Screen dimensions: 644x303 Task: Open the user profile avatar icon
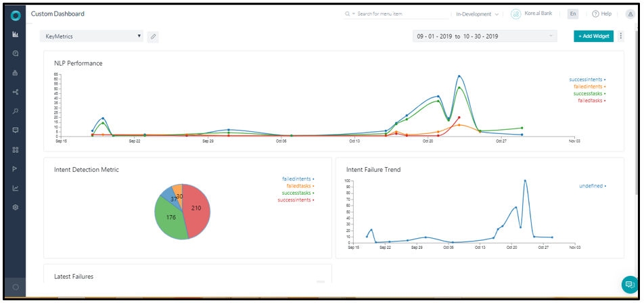(x=630, y=14)
